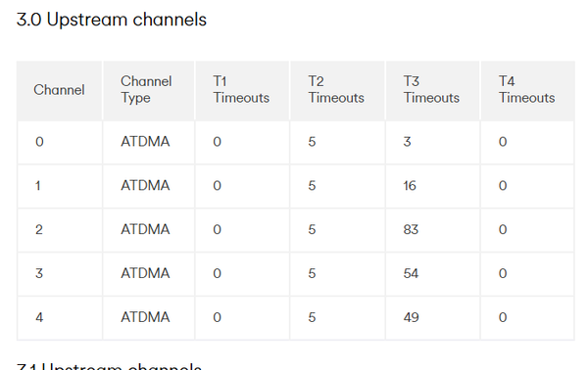Click the T4 Timeouts column header
The image size is (588, 370).
[527, 90]
